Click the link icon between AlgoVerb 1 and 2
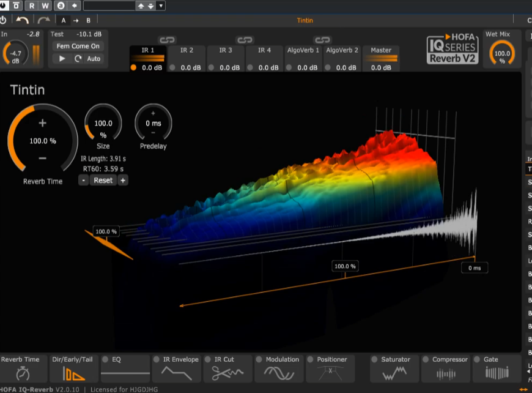The image size is (532, 393). [x=322, y=40]
